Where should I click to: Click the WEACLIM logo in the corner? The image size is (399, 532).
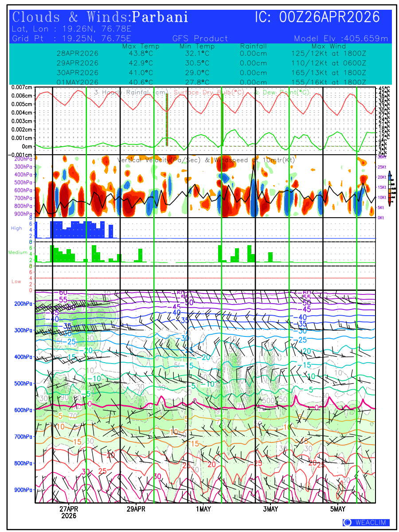366,523
